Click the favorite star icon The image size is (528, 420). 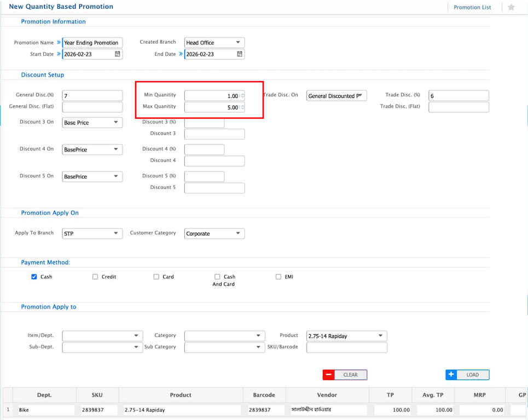point(511,7)
